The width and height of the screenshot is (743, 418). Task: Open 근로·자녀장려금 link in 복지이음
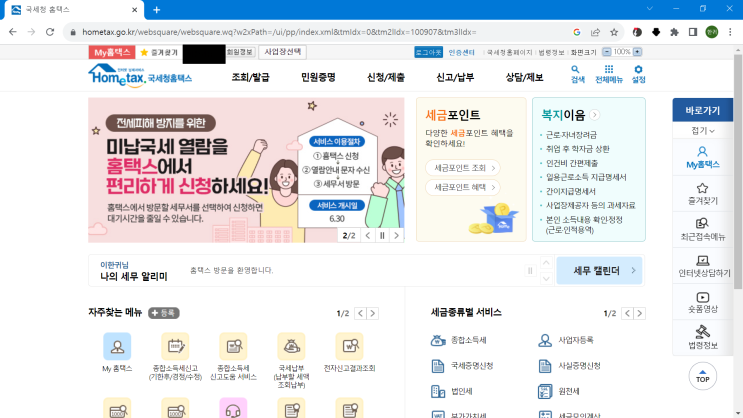(x=571, y=135)
